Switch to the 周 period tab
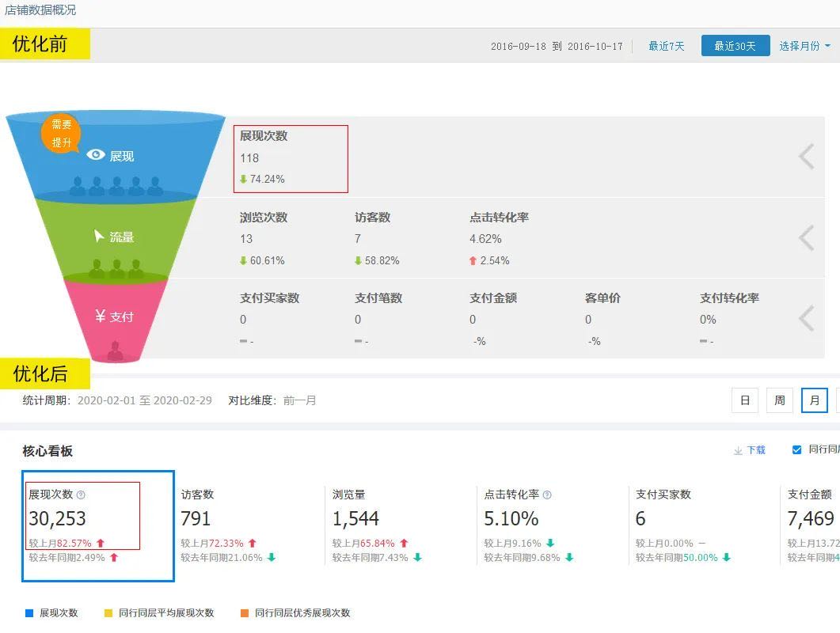 point(780,400)
